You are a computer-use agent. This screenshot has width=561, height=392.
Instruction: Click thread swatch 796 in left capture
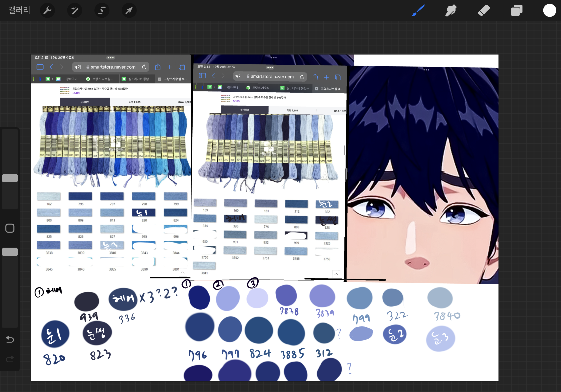pos(80,196)
